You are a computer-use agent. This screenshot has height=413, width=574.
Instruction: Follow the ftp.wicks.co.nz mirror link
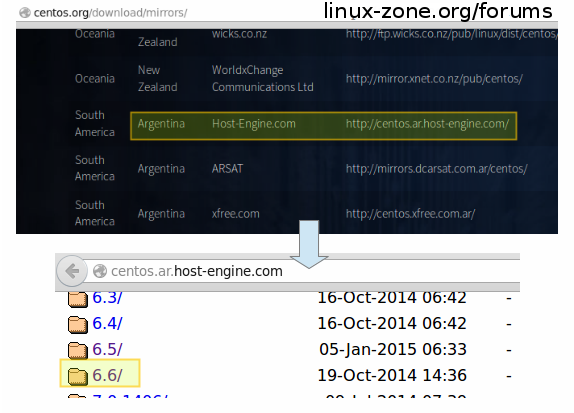[x=452, y=34]
